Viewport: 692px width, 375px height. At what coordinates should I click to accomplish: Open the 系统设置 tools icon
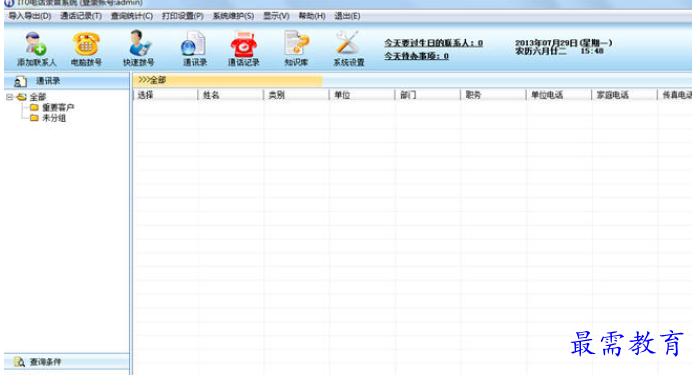[348, 43]
